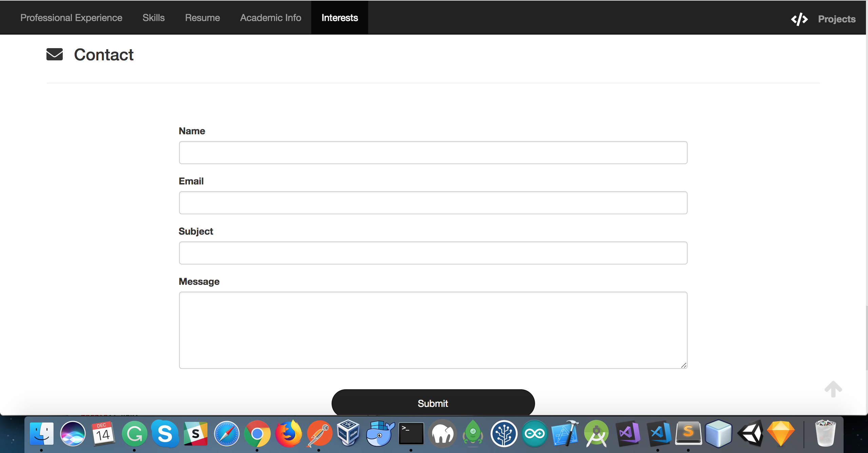Open Unity from the dock
The width and height of the screenshot is (868, 453).
click(750, 434)
